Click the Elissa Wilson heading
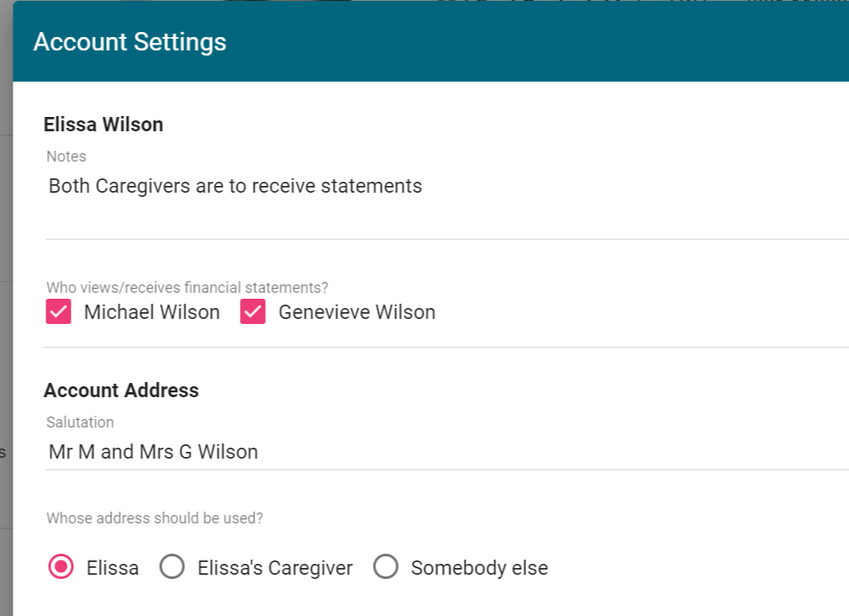Image resolution: width=849 pixels, height=616 pixels. pyautogui.click(x=103, y=125)
